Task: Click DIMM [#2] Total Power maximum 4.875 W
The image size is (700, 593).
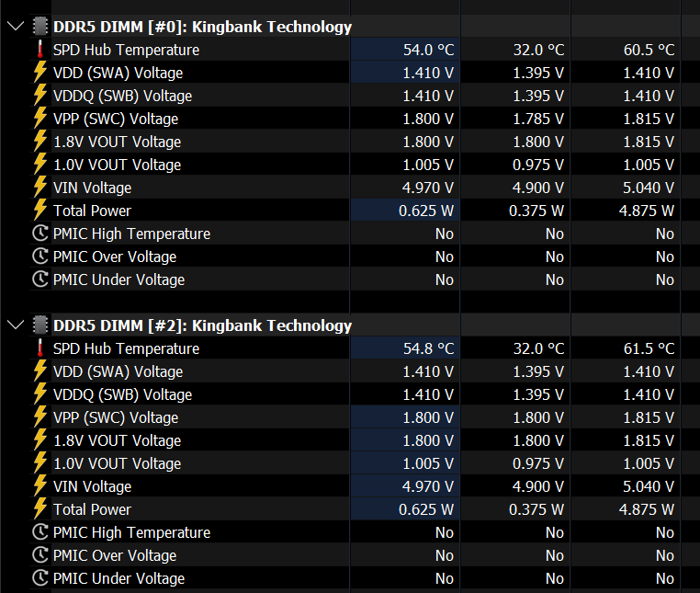Action: point(647,509)
